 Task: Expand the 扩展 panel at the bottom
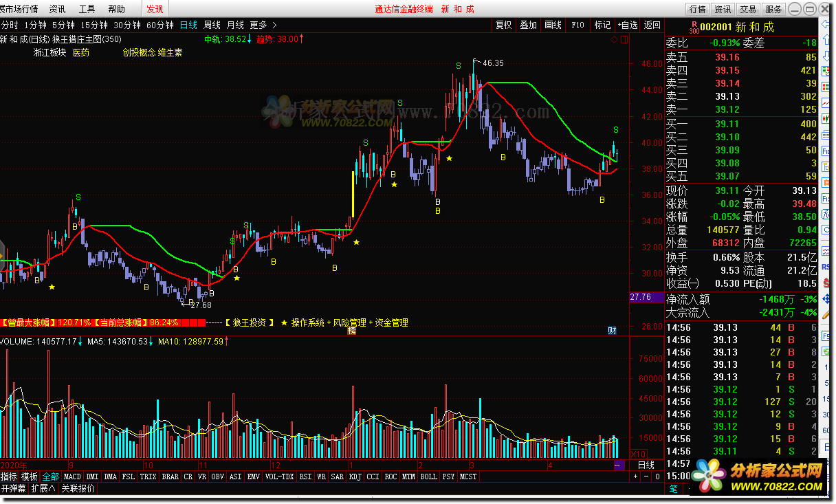[x=43, y=489]
